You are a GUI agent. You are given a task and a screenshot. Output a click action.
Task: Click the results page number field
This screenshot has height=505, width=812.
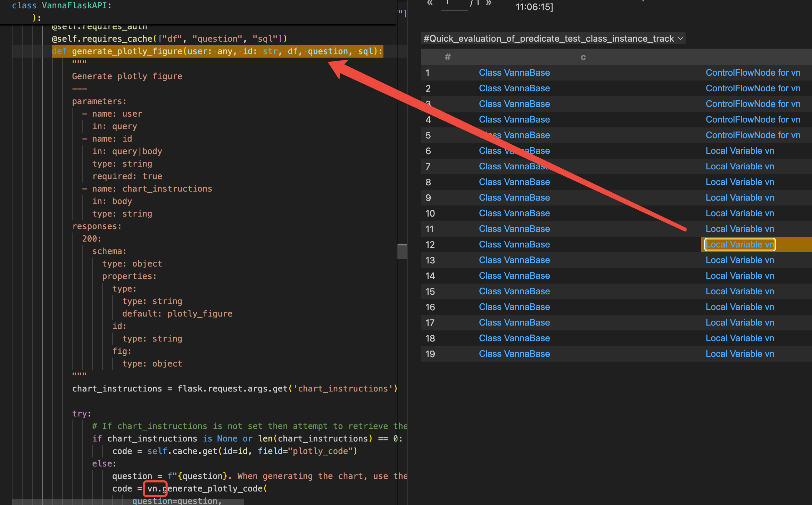[455, 4]
